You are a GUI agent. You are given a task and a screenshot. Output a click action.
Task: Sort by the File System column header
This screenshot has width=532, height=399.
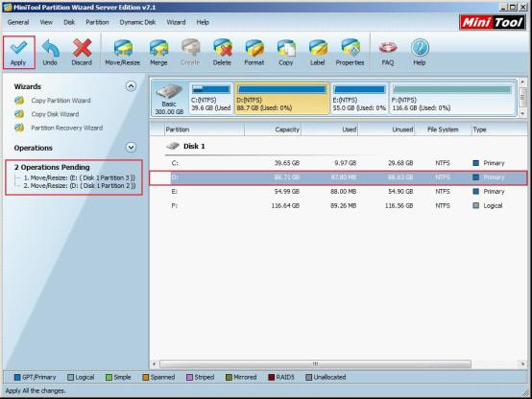point(443,129)
